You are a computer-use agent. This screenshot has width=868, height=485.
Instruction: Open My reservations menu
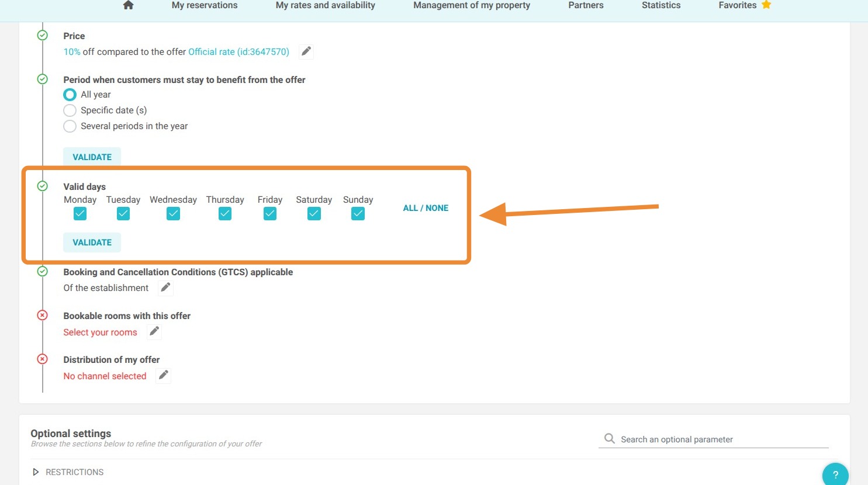[205, 5]
